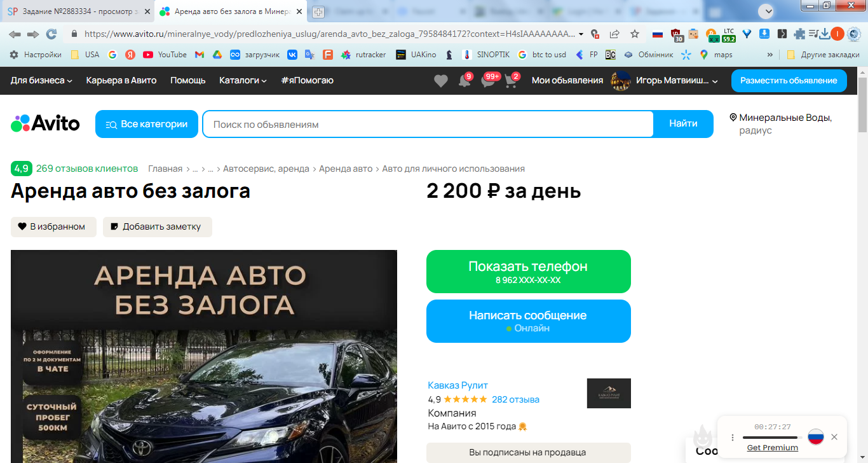Click the Kyivstar star bookmark icon
Image resolution: width=868 pixels, height=463 pixels.
tap(686, 55)
